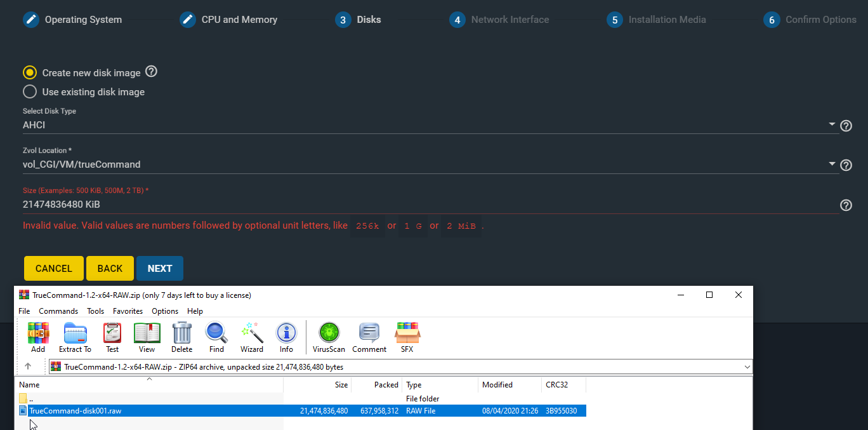Create an SFX self-extracting archive
868x430 pixels.
pyautogui.click(x=407, y=337)
